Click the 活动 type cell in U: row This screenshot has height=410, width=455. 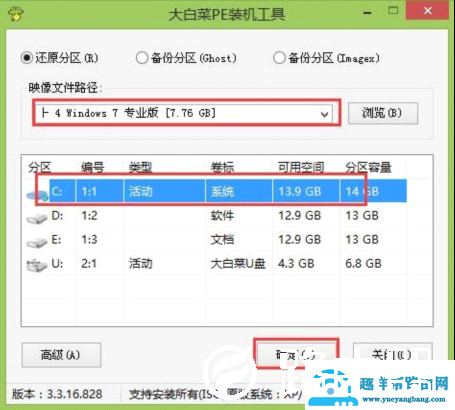click(x=141, y=264)
